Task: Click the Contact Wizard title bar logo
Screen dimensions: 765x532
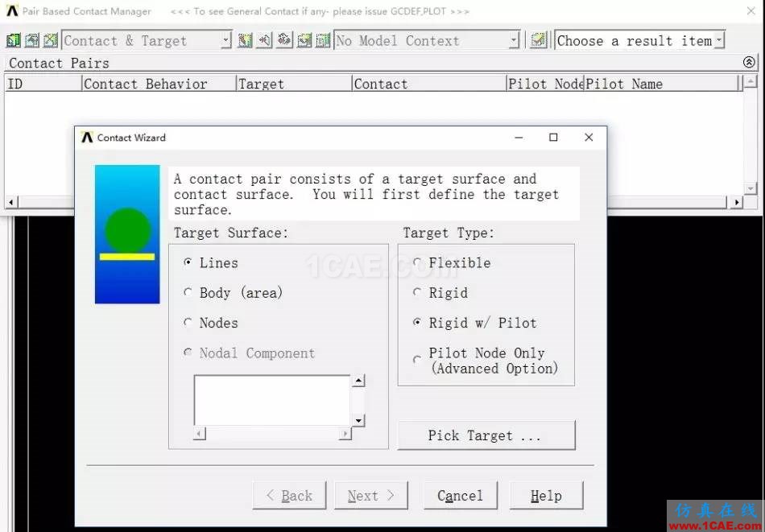Action: tap(87, 137)
